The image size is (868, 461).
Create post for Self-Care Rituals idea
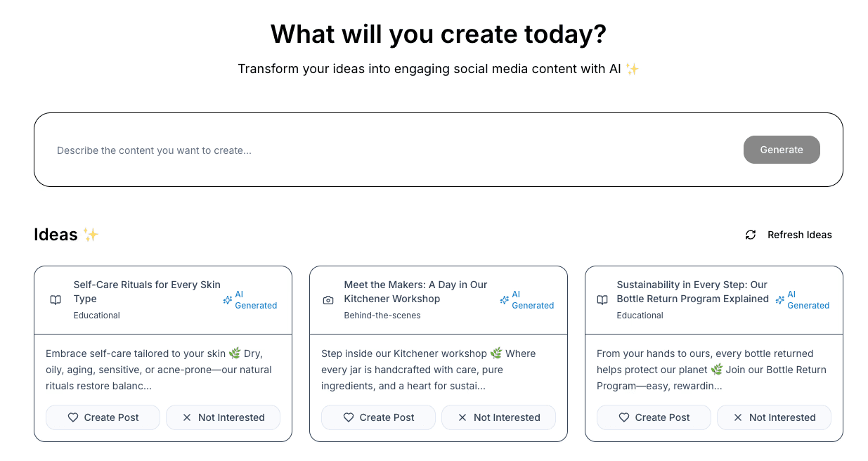click(x=103, y=417)
